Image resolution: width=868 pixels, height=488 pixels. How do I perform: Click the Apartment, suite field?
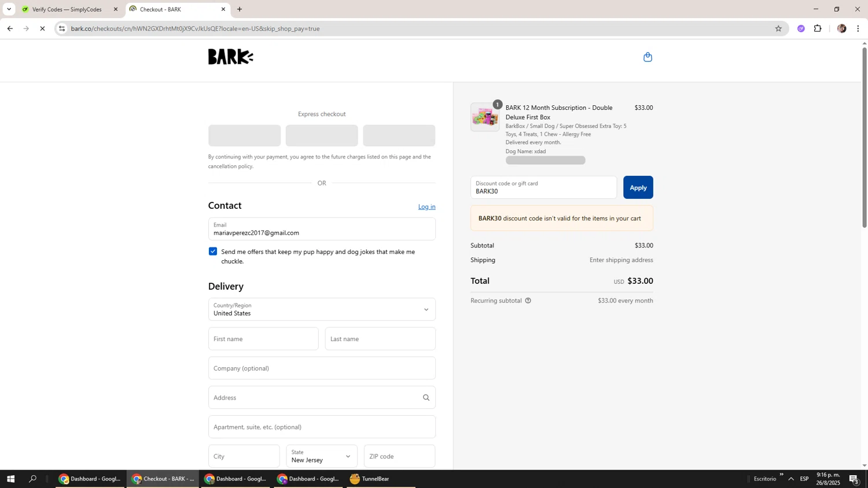click(x=322, y=427)
